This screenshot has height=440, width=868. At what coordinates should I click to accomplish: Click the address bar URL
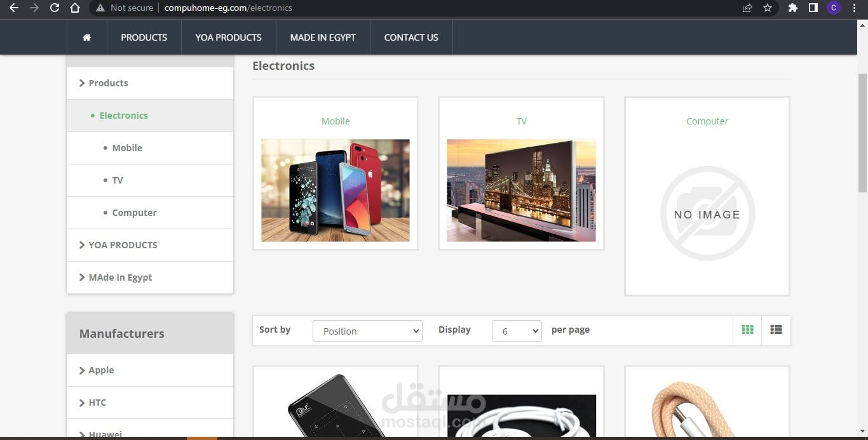coord(228,8)
